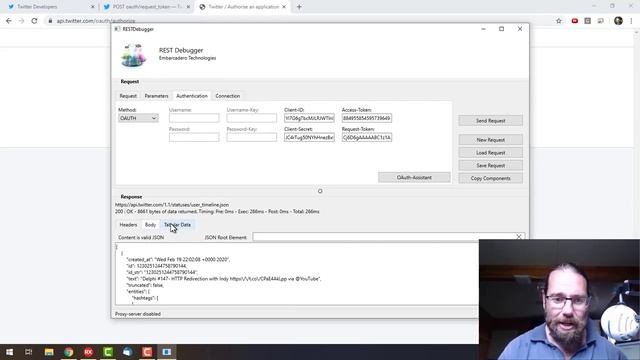Open File Explorer from the taskbar

(49, 352)
